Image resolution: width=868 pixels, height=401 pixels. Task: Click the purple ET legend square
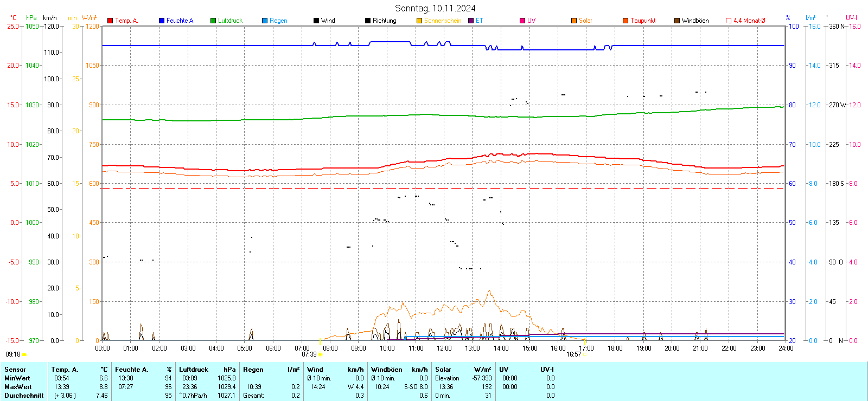(471, 21)
